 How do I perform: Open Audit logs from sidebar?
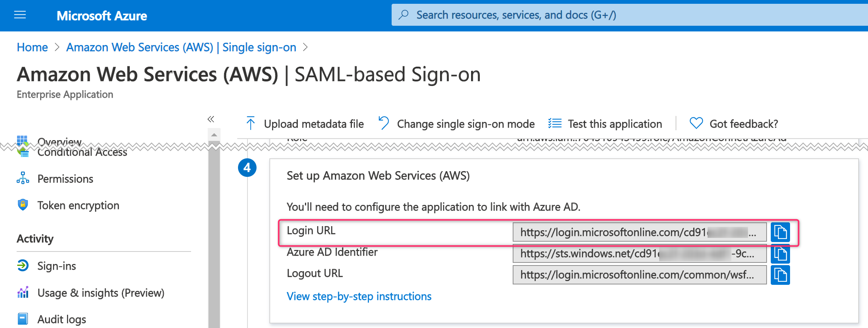62,319
